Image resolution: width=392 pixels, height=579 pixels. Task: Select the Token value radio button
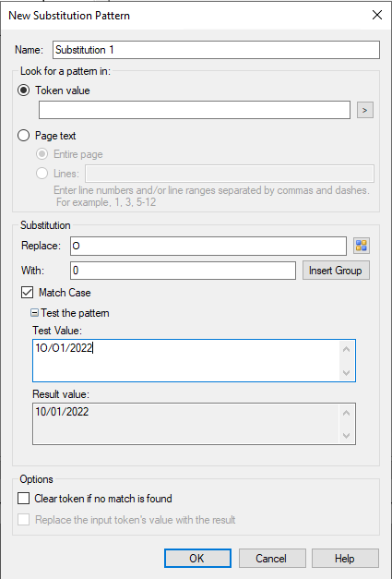[24, 90]
